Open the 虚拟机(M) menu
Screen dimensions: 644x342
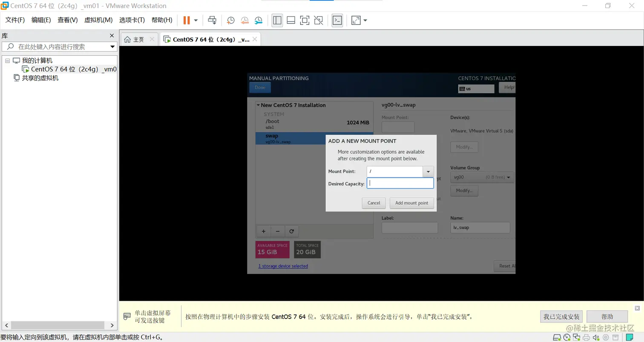[98, 20]
